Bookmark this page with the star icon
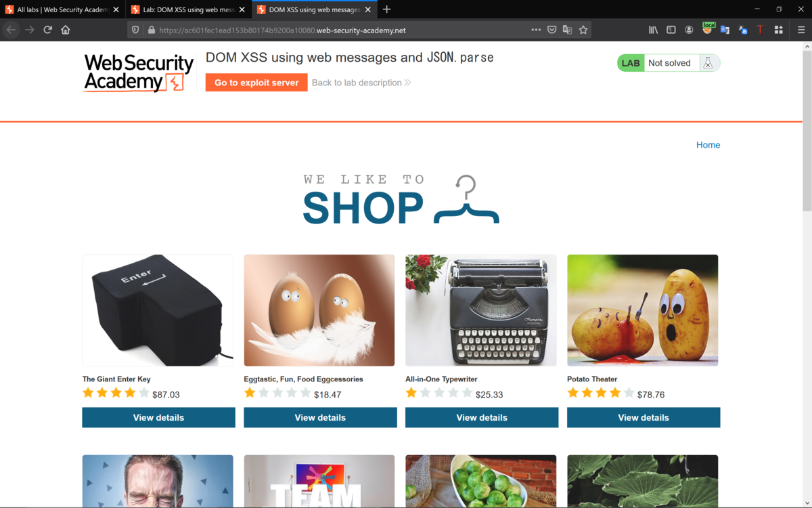 [x=583, y=30]
